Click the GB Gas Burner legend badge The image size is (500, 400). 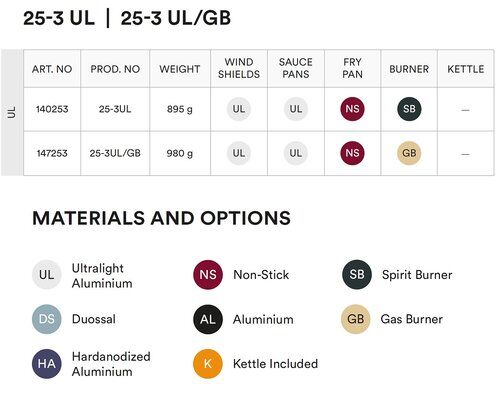[x=356, y=319]
